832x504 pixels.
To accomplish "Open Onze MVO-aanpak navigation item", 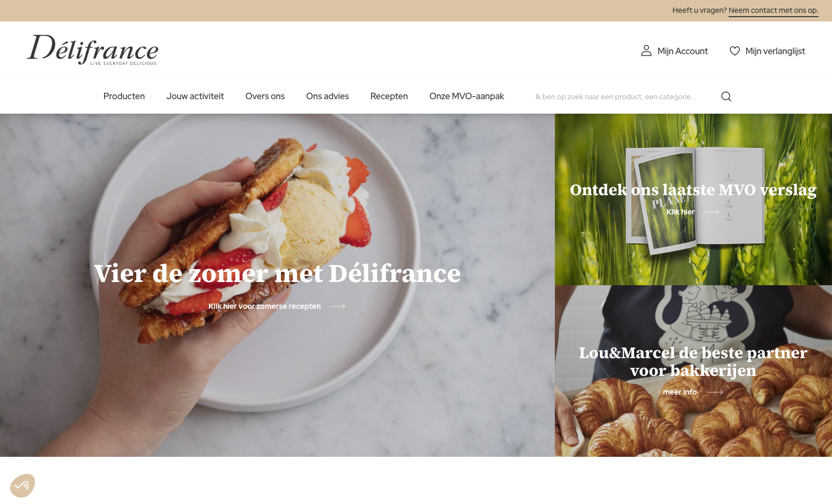I will [467, 97].
